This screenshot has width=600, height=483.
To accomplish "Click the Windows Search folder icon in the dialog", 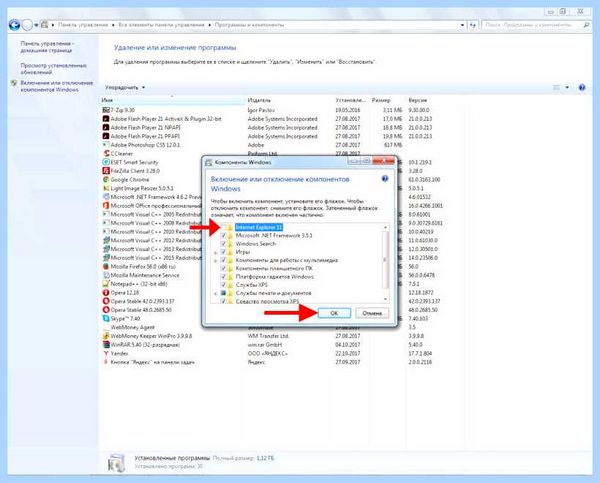I will tap(230, 244).
